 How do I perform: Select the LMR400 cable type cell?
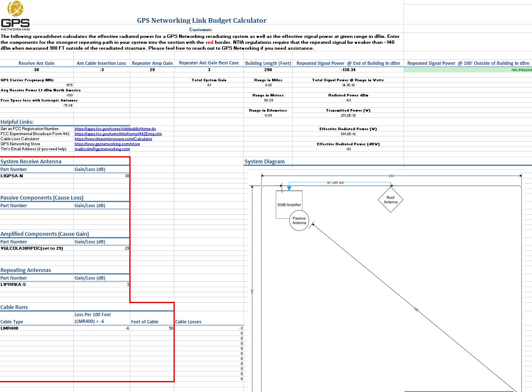[37, 328]
